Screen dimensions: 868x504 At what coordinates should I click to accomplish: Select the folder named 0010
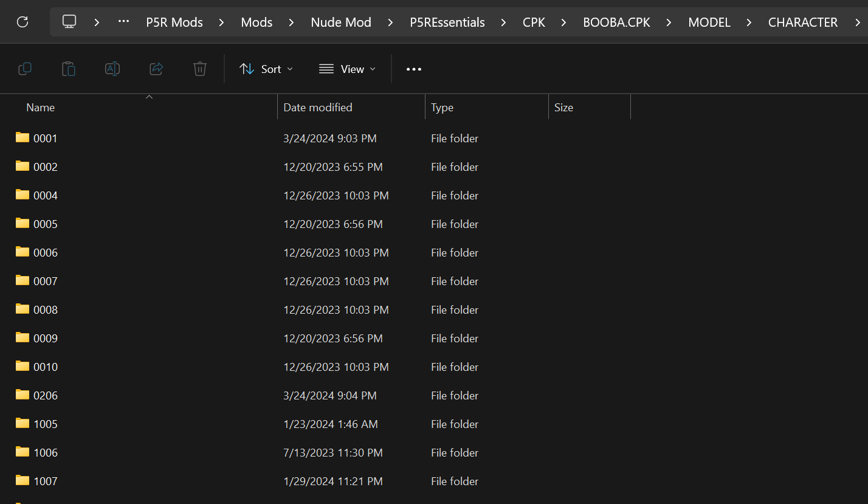(46, 367)
